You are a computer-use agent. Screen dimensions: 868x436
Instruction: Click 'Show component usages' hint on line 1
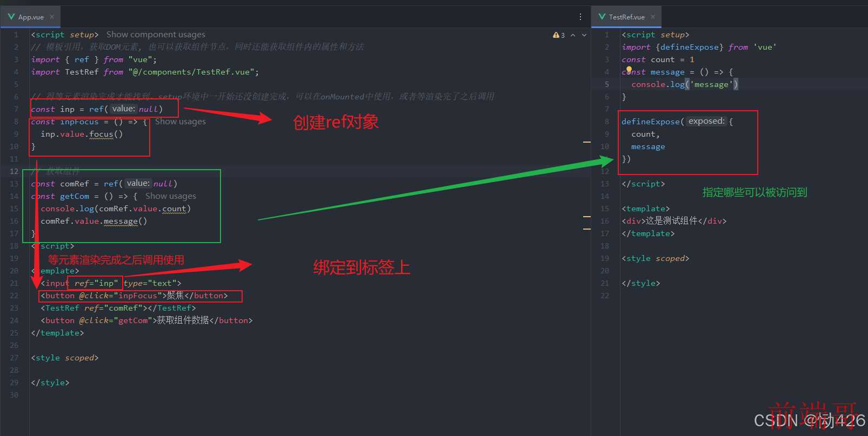pos(156,35)
